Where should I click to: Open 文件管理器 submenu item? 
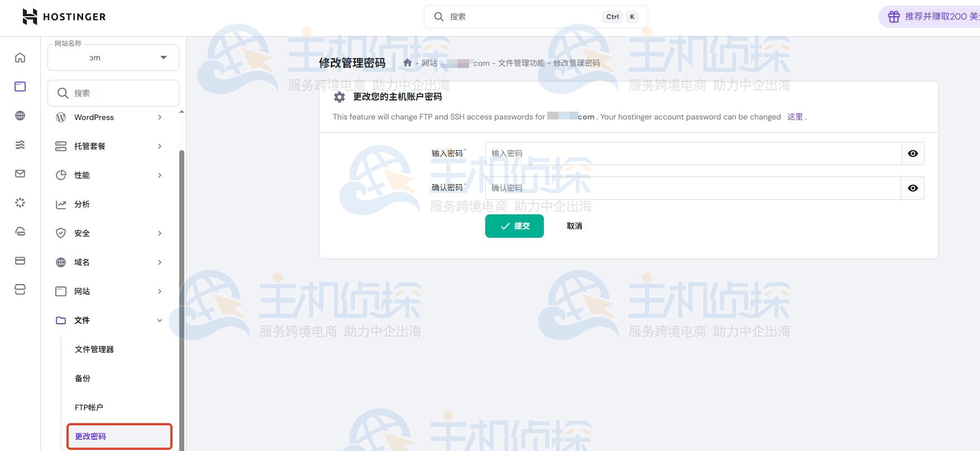click(x=94, y=349)
